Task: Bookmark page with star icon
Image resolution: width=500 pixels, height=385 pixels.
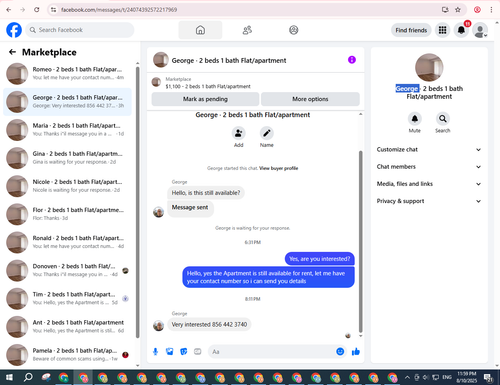Action: click(458, 10)
